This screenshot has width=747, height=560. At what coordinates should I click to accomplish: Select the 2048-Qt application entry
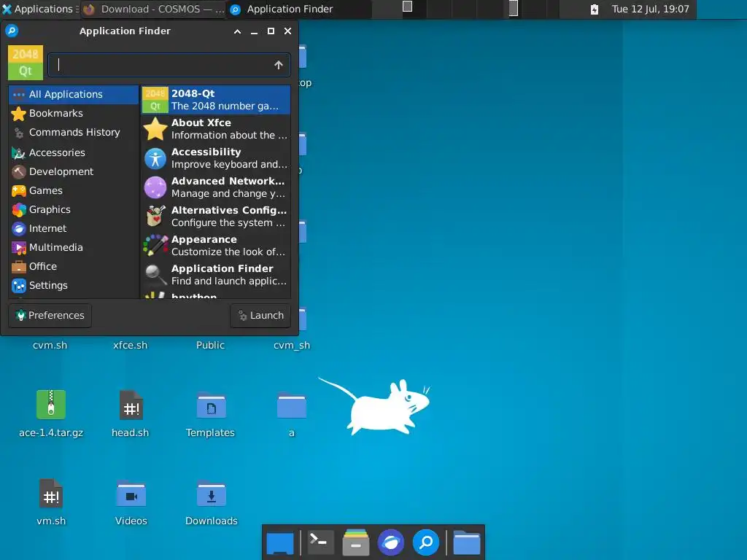pyautogui.click(x=215, y=99)
